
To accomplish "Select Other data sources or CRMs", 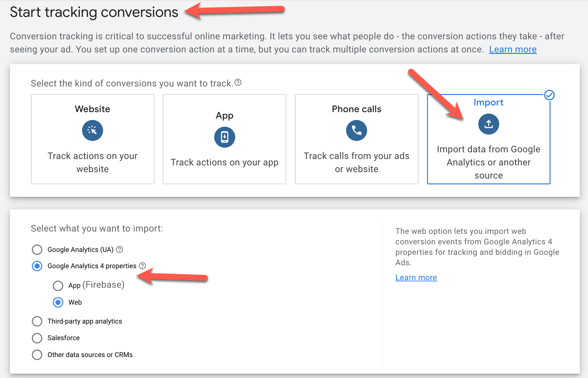I will pyautogui.click(x=37, y=355).
